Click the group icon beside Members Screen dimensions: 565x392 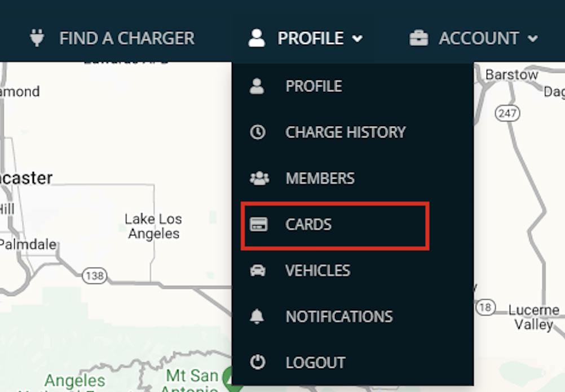(x=259, y=179)
